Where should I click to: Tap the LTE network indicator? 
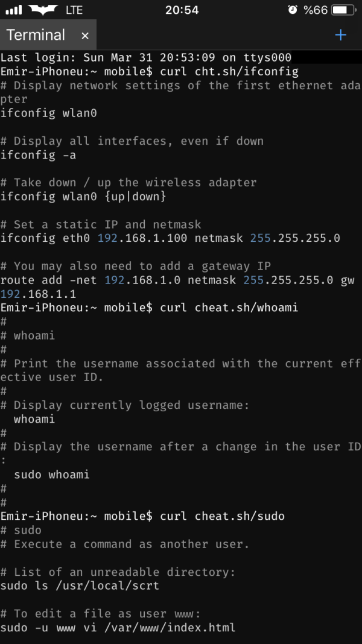tap(74, 10)
